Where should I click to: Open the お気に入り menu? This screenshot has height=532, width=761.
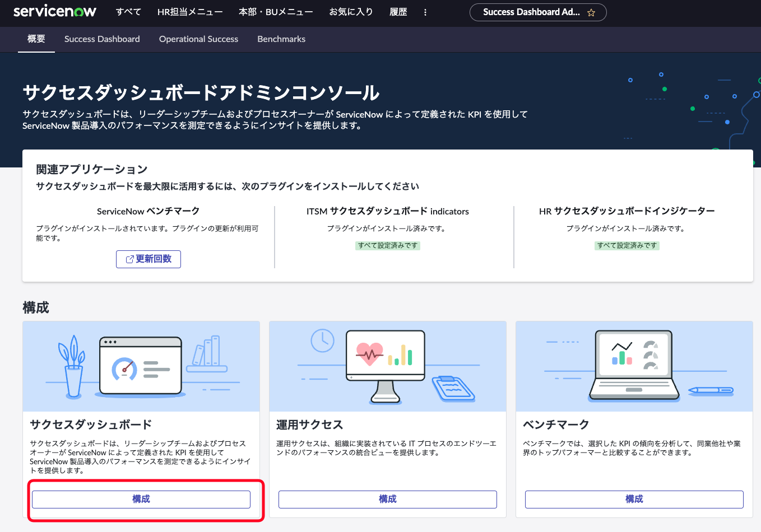pyautogui.click(x=351, y=12)
